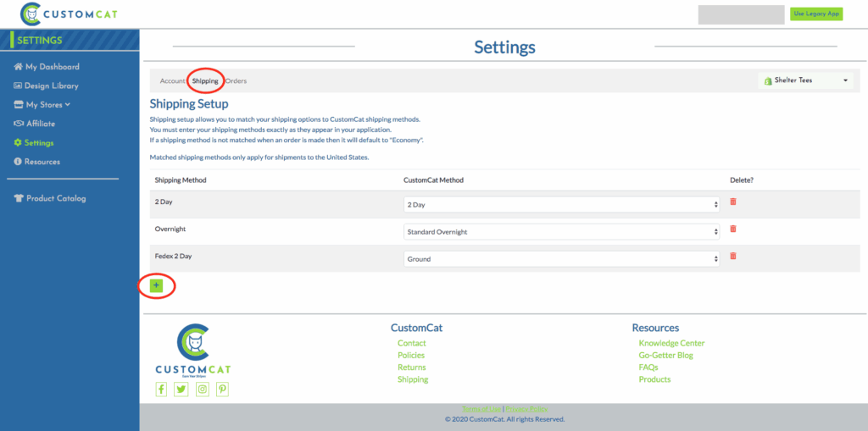868x431 pixels.
Task: Open the Instagram icon in footer
Action: point(203,390)
